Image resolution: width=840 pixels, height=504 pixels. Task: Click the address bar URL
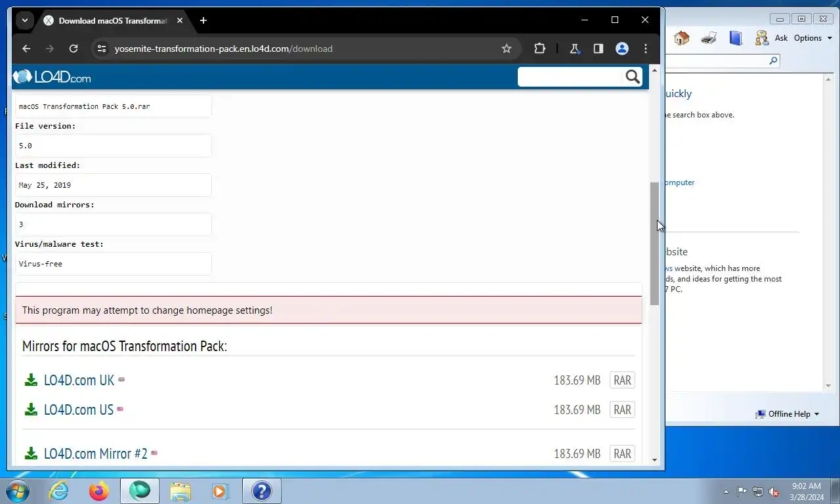click(x=224, y=49)
